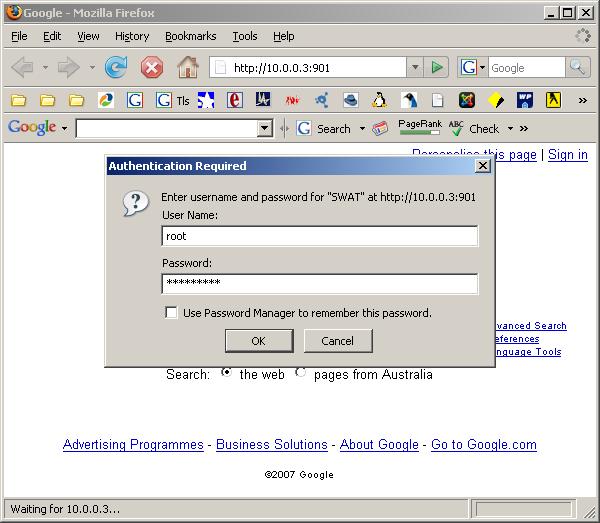Viewport: 600px width, 523px height.
Task: Click the green Go arrow beside address bar
Action: tap(437, 67)
